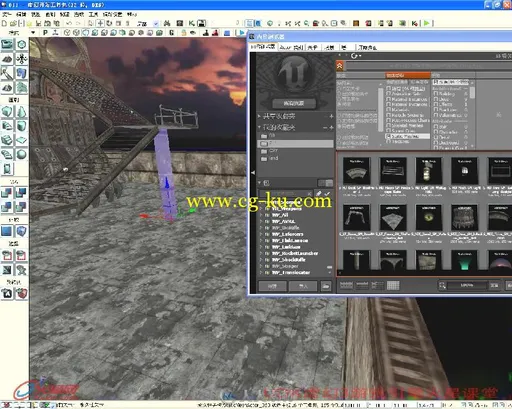This screenshot has height=409, width=512.
Task: Click the orange home icon above filters
Action: pos(340,66)
